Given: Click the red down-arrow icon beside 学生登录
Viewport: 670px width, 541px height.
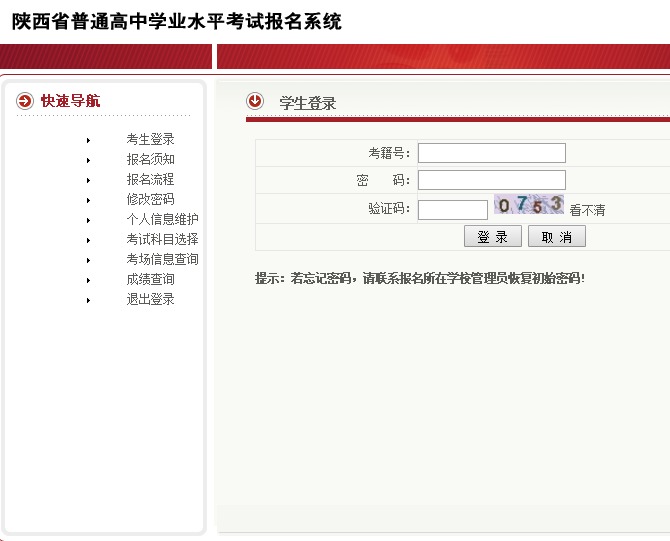Looking at the screenshot, I should point(255,101).
